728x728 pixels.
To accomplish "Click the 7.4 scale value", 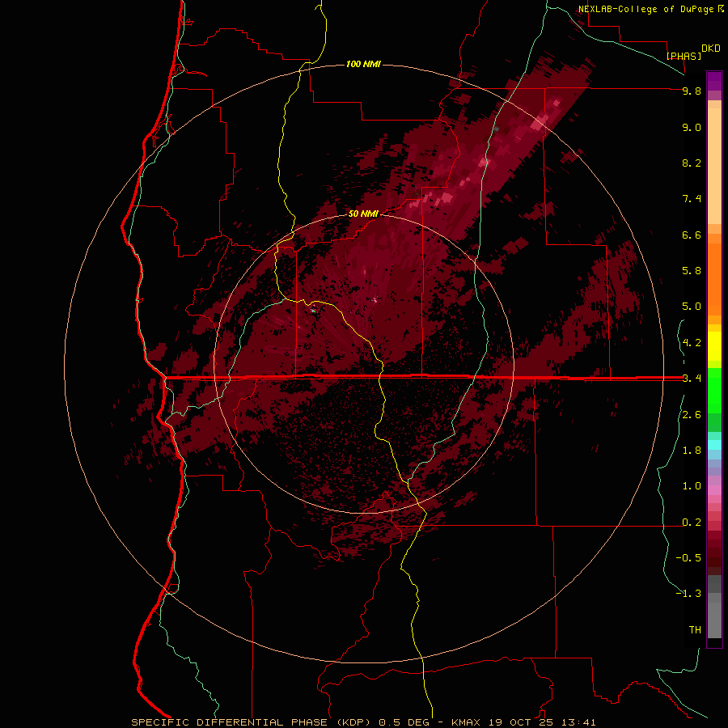I will [x=692, y=199].
